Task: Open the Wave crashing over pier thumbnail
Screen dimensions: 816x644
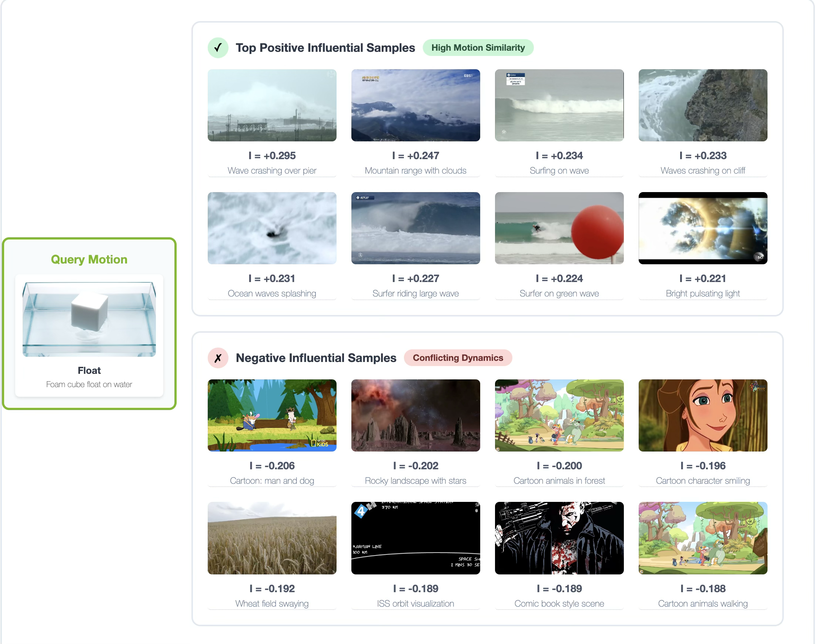Action: [272, 105]
